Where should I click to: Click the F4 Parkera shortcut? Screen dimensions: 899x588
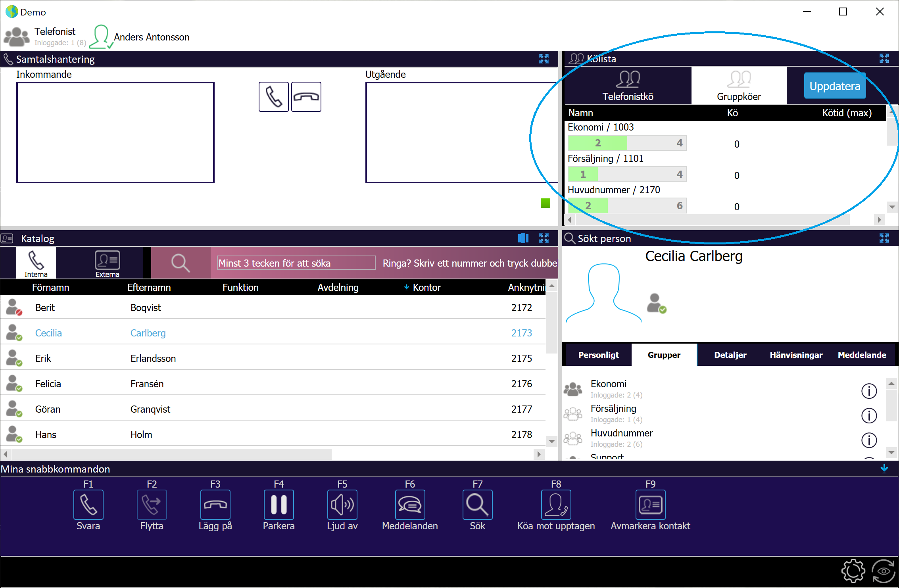[279, 505]
